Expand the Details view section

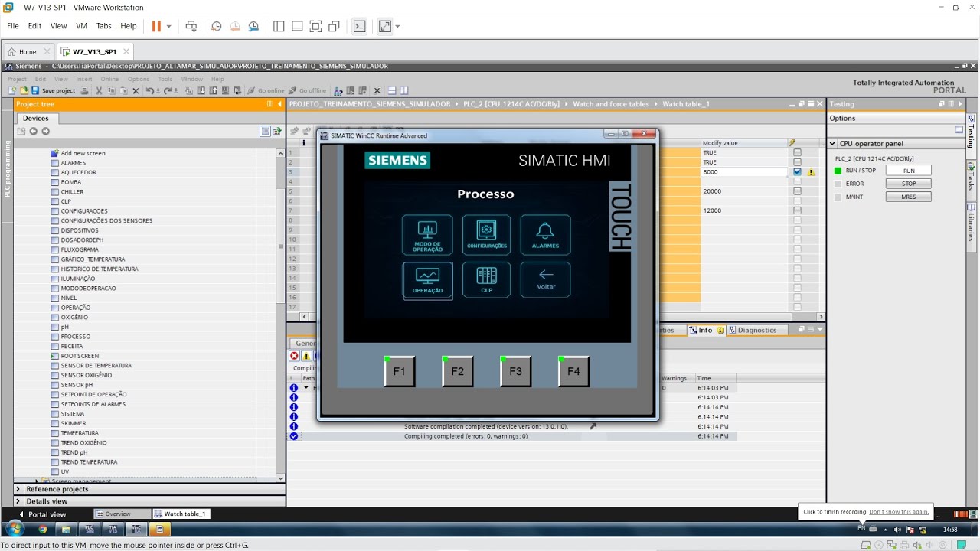(x=18, y=501)
